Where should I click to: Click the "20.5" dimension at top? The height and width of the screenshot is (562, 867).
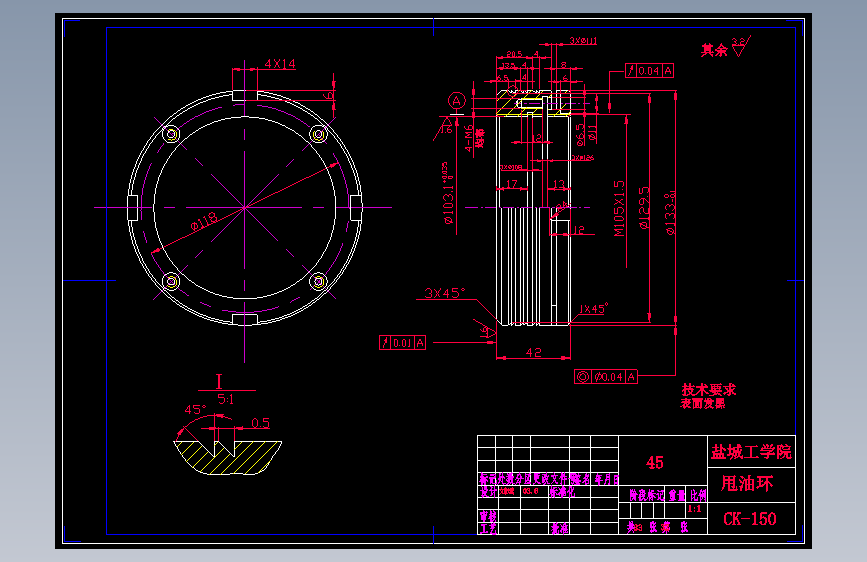coord(514,54)
